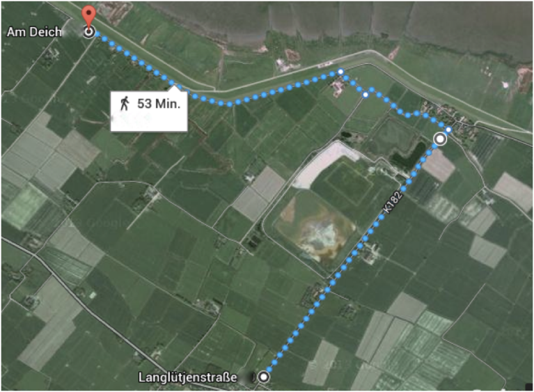
Task: Click the white route node south of the farmstead
Action: pyautogui.click(x=366, y=95)
